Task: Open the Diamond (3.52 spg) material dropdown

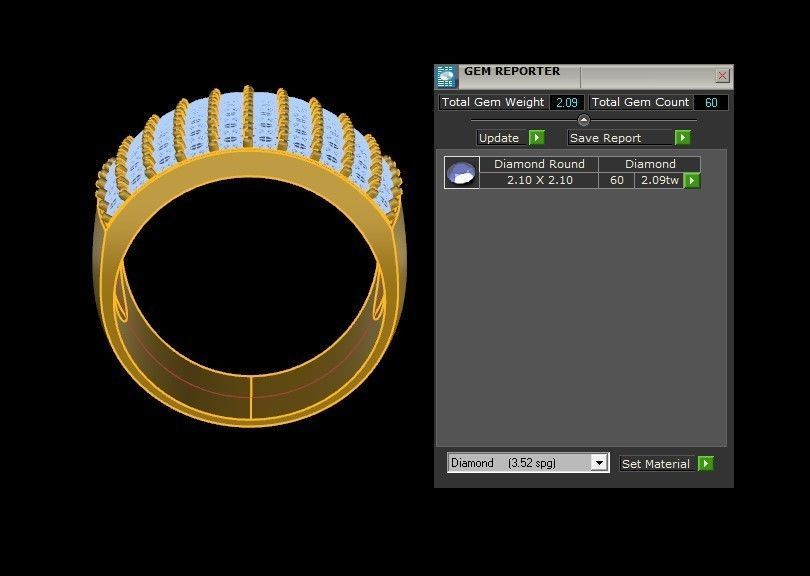Action: [599, 462]
